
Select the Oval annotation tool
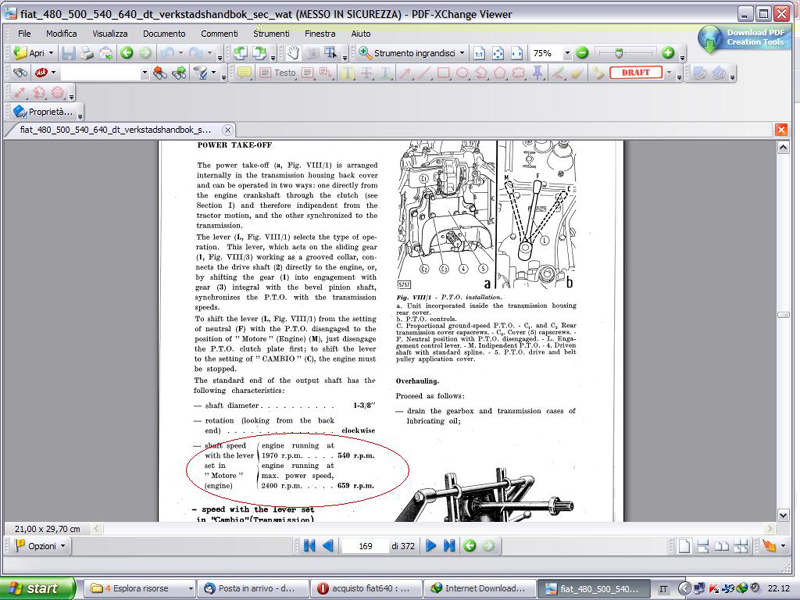[462, 73]
